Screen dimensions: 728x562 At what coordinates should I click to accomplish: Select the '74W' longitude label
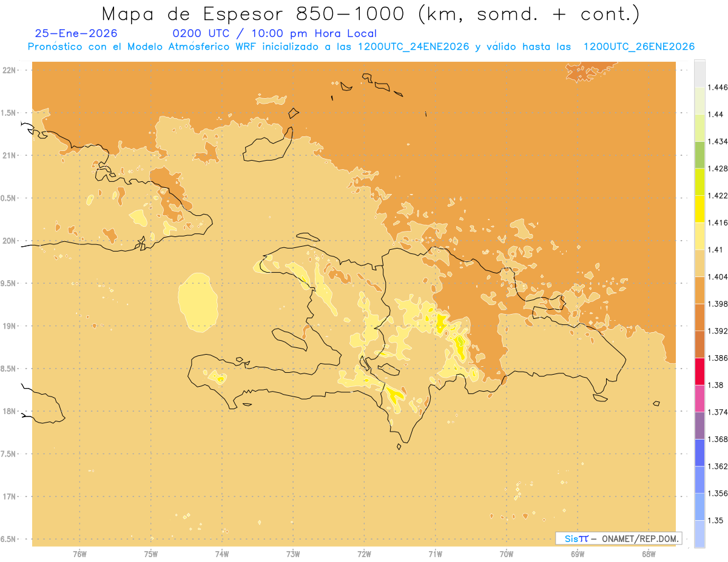click(x=222, y=554)
